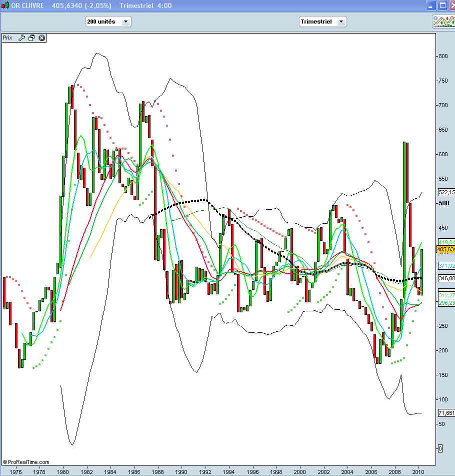Click the green 419,84 price label

click(x=445, y=242)
